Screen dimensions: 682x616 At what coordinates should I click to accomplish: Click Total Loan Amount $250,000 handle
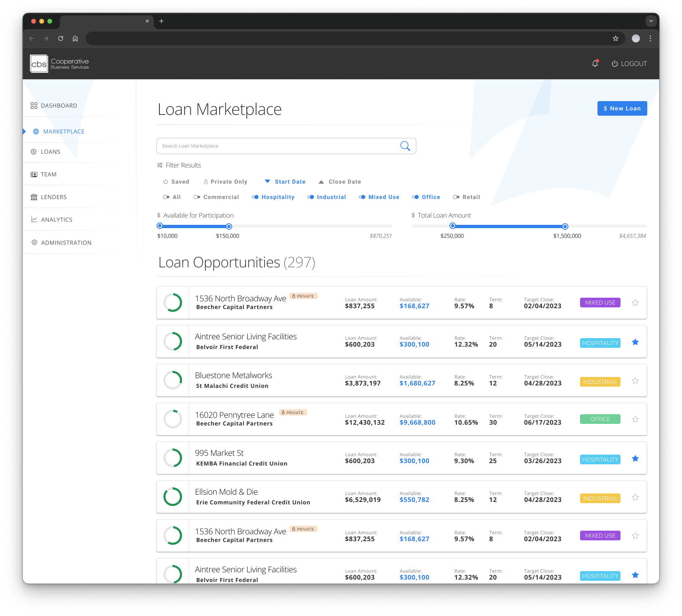453,226
